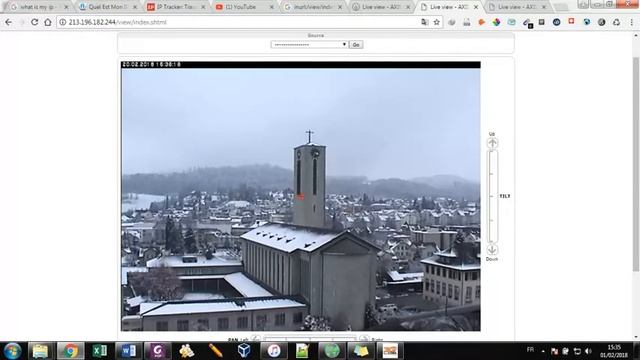Go back to the previous page
This screenshot has width=640, height=360.
[x=9, y=22]
